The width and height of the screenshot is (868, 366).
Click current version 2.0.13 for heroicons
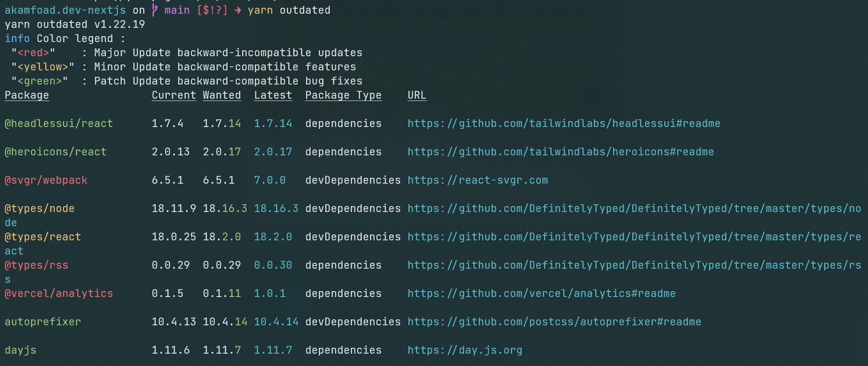(171, 152)
